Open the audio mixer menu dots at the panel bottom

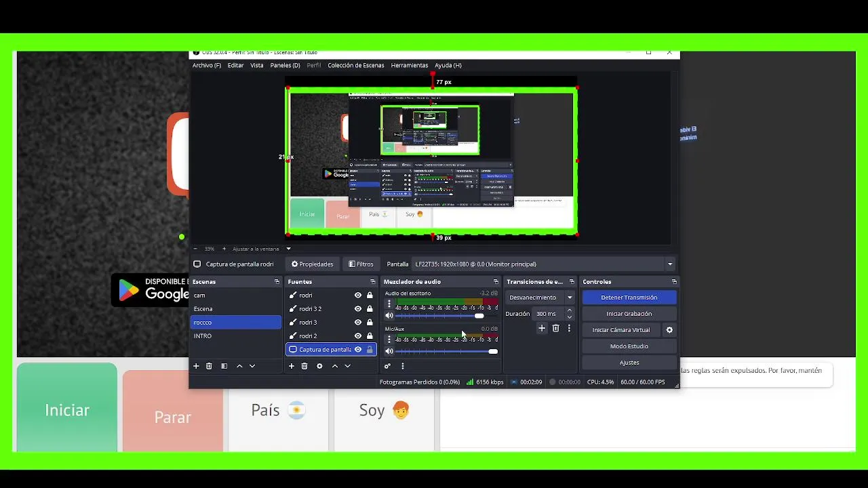[x=403, y=366]
